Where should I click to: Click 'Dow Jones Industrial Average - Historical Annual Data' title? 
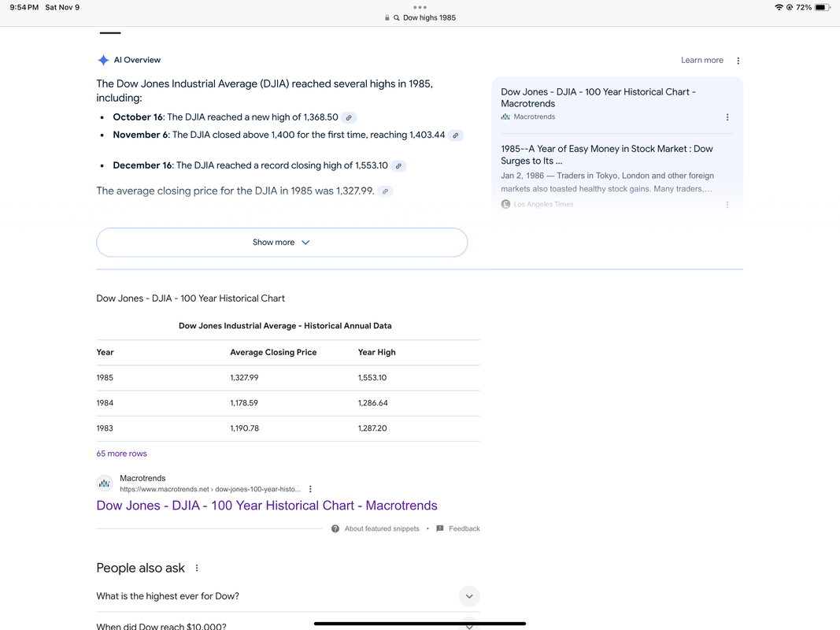[x=285, y=326]
